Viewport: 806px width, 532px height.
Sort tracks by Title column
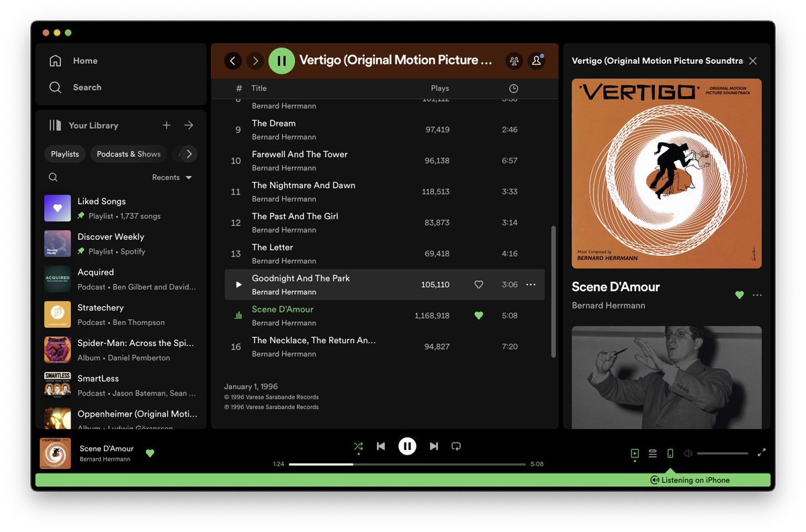point(259,89)
